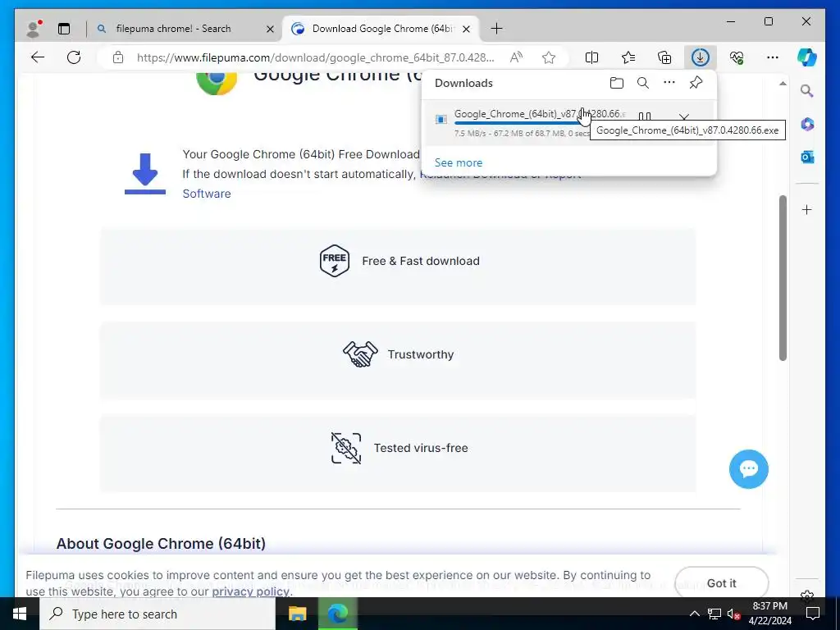This screenshot has width=840, height=630.
Task: Click the Trustworthy card
Action: click(x=398, y=360)
